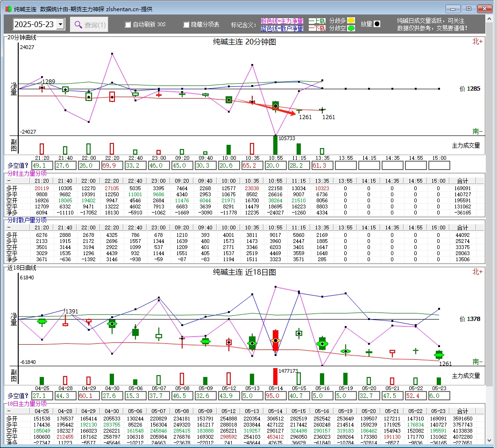Click the 18日 多开 合计 value 3591650
Viewport: 497px width, 448px height.
[462, 419]
